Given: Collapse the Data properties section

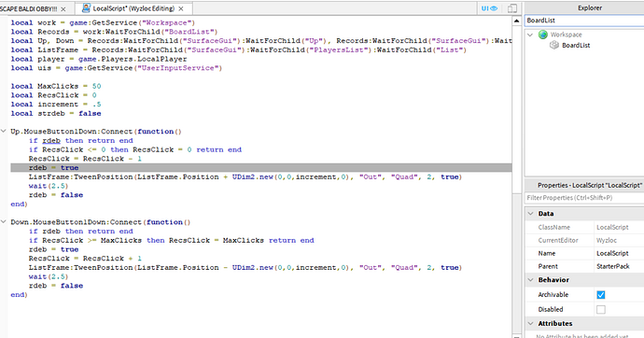Looking at the screenshot, I should 531,214.
